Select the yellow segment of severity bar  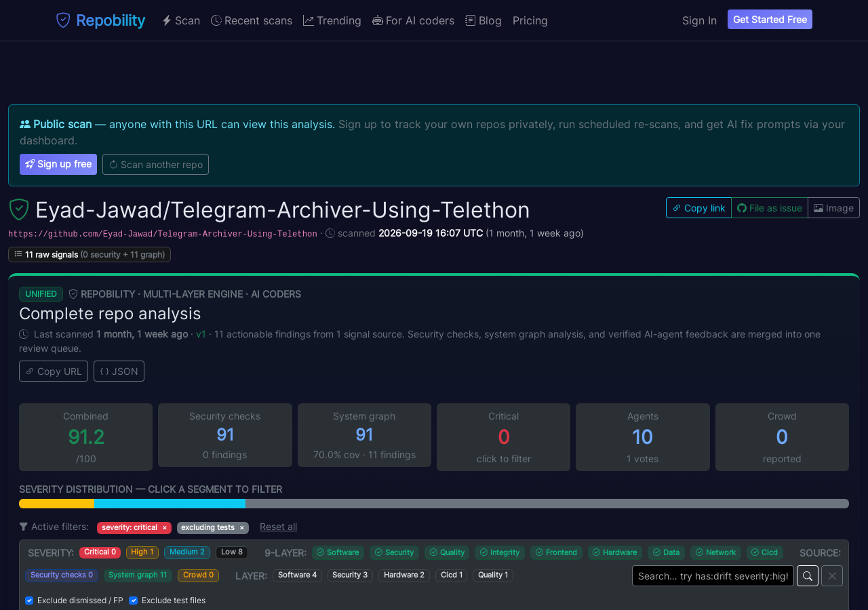(57, 504)
